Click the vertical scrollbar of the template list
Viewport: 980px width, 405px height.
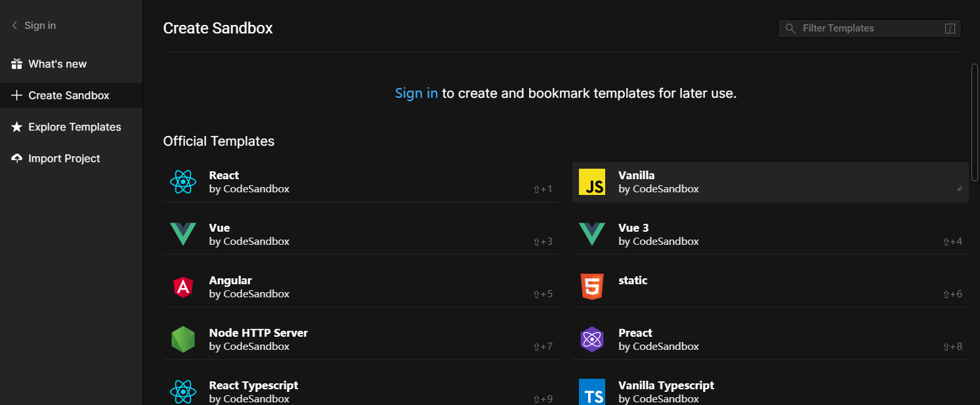click(974, 122)
